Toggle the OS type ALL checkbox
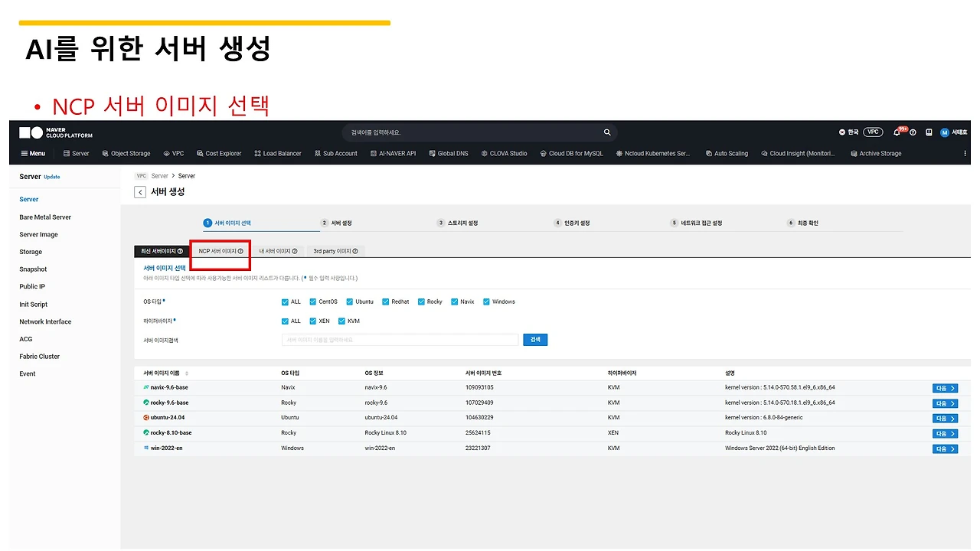This screenshot has height=551, width=980. 286,302
